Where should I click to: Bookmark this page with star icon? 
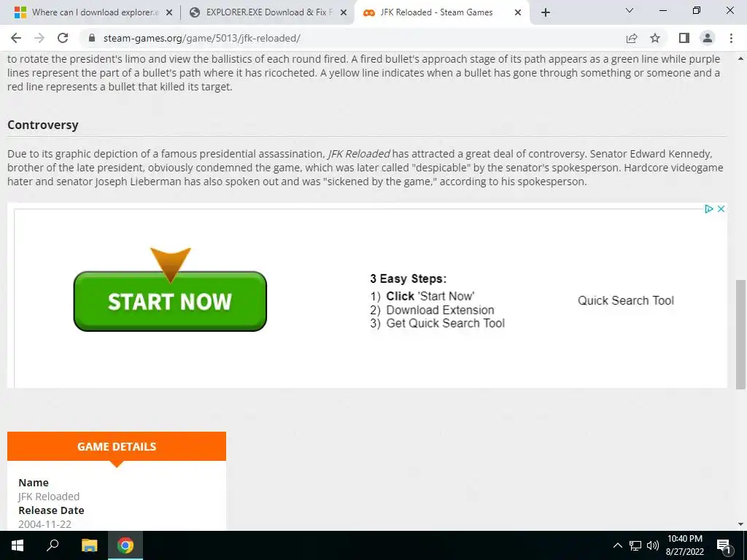tap(655, 38)
